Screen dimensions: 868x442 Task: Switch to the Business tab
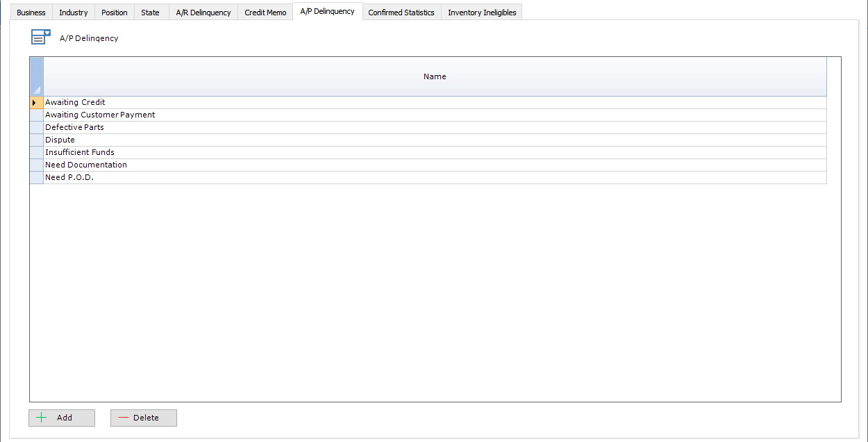pos(31,12)
